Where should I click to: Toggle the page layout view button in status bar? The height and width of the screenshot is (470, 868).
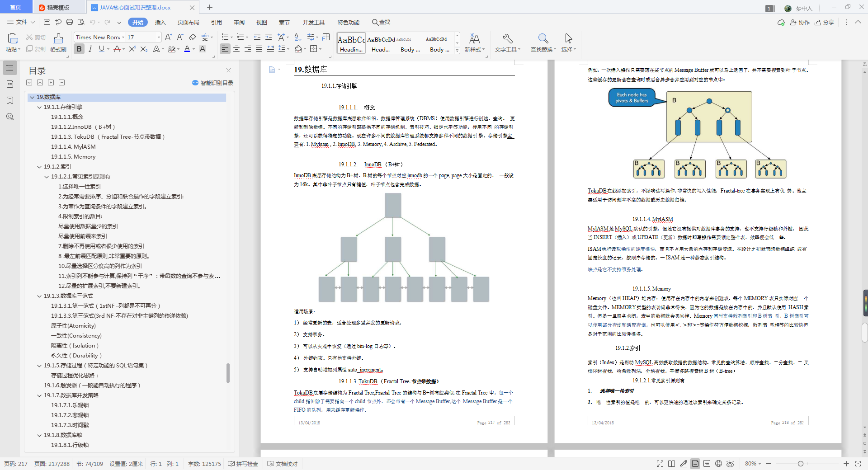[x=695, y=464]
